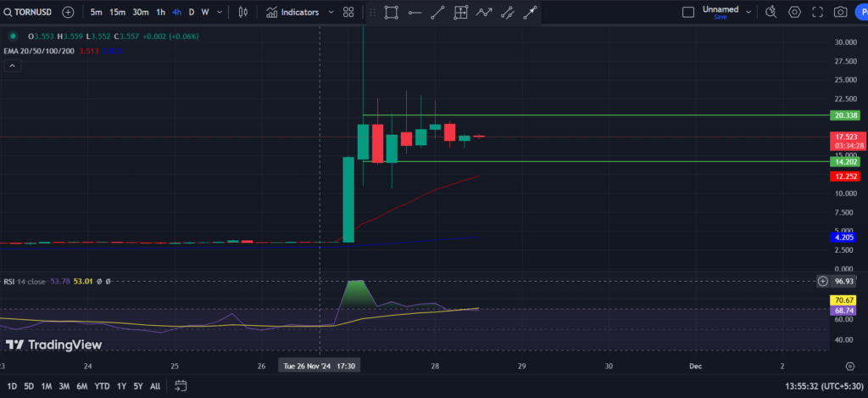This screenshot has width=868, height=398.
Task: Open the candlestick chart type menu
Action: [x=242, y=12]
